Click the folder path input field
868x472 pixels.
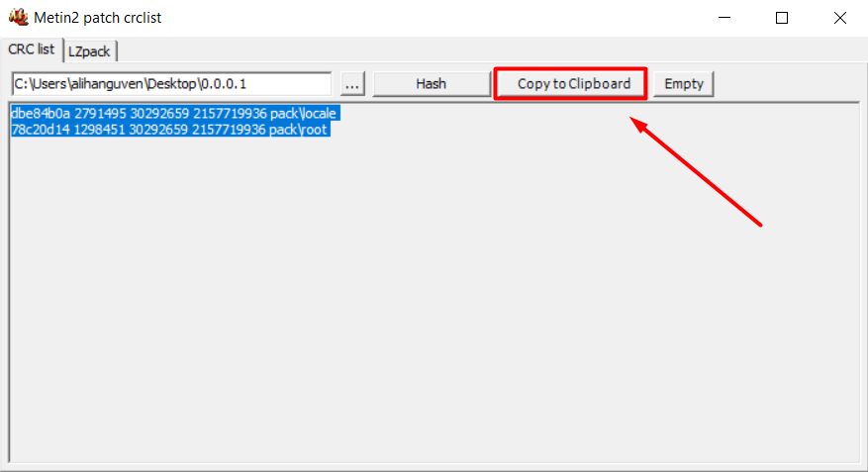point(171,83)
